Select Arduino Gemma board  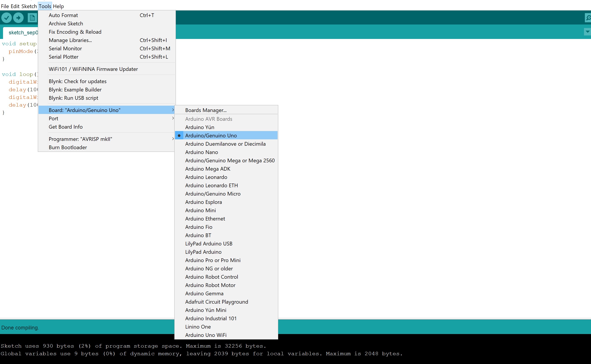click(226, 293)
